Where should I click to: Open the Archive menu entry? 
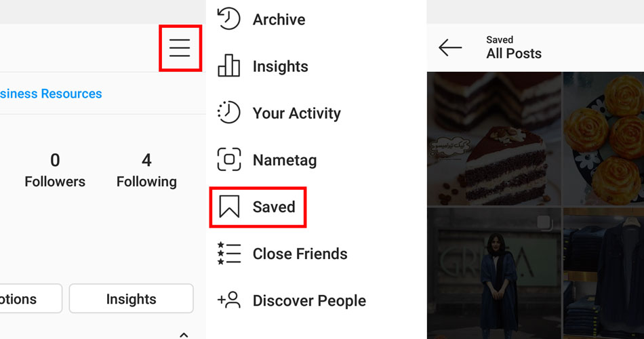(x=279, y=19)
